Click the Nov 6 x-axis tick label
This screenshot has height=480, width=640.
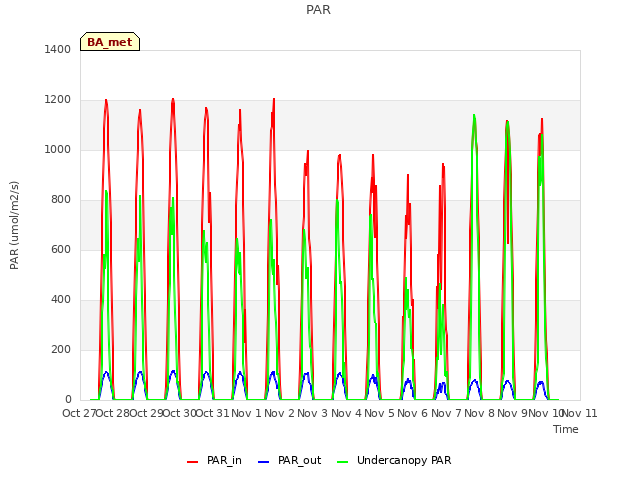413,413
